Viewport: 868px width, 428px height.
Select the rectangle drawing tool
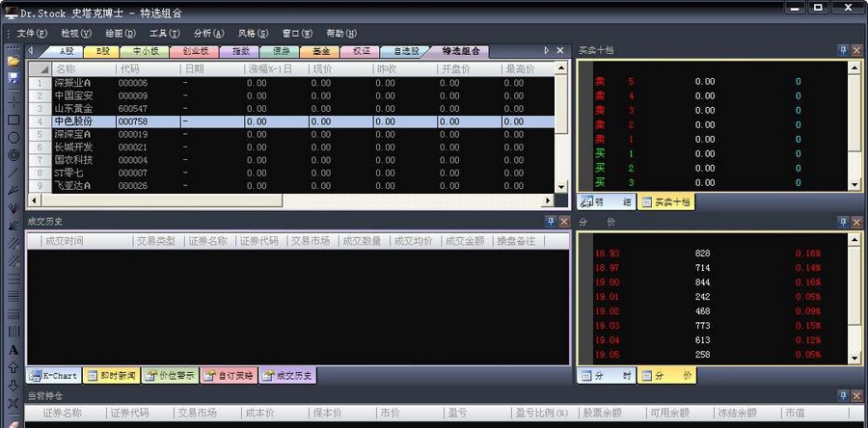coord(14,120)
